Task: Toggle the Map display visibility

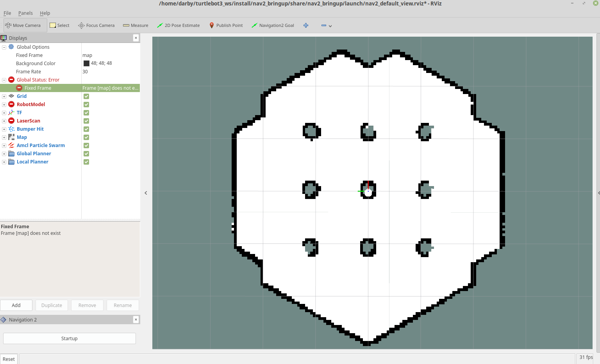Action: click(x=86, y=137)
